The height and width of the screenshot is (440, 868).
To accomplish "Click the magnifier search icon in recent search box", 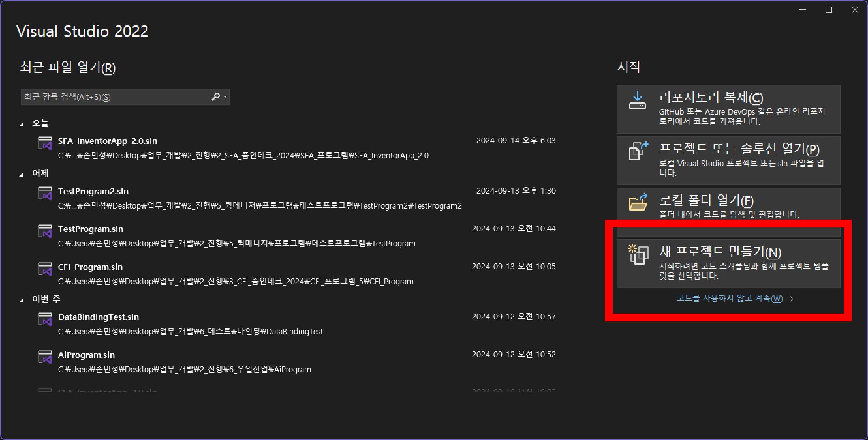I will coord(215,97).
